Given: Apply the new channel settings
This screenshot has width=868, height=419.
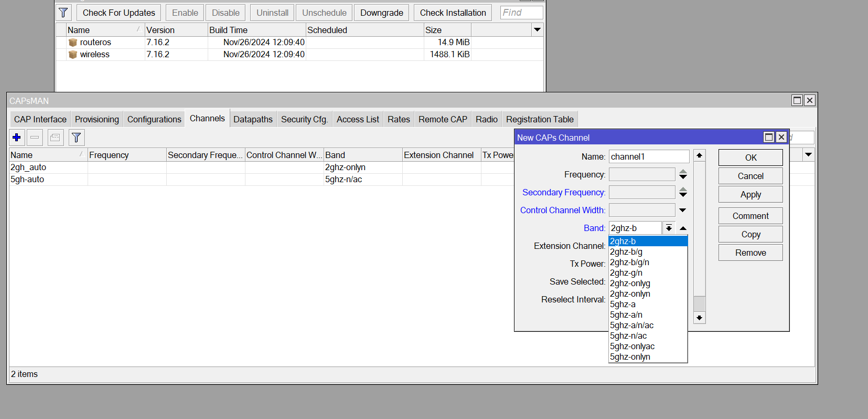Looking at the screenshot, I should pyautogui.click(x=751, y=194).
